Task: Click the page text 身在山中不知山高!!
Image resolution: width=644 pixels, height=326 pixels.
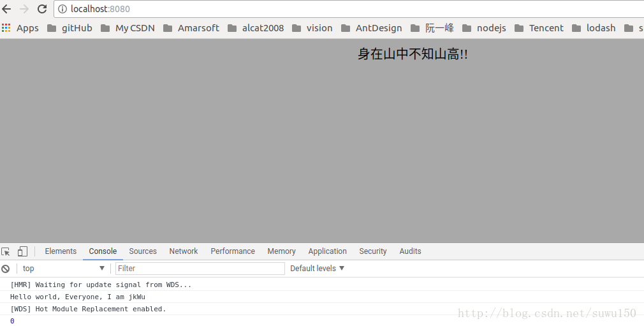Action: (x=413, y=54)
